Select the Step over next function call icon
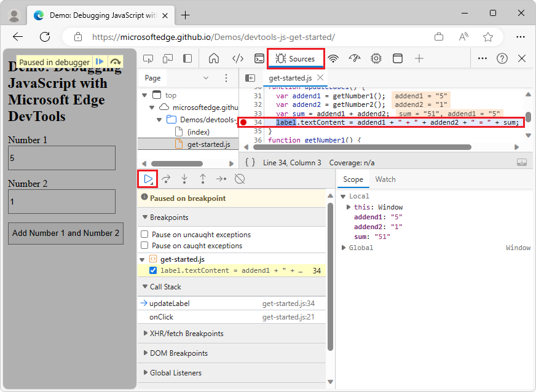536x392 pixels. point(165,179)
